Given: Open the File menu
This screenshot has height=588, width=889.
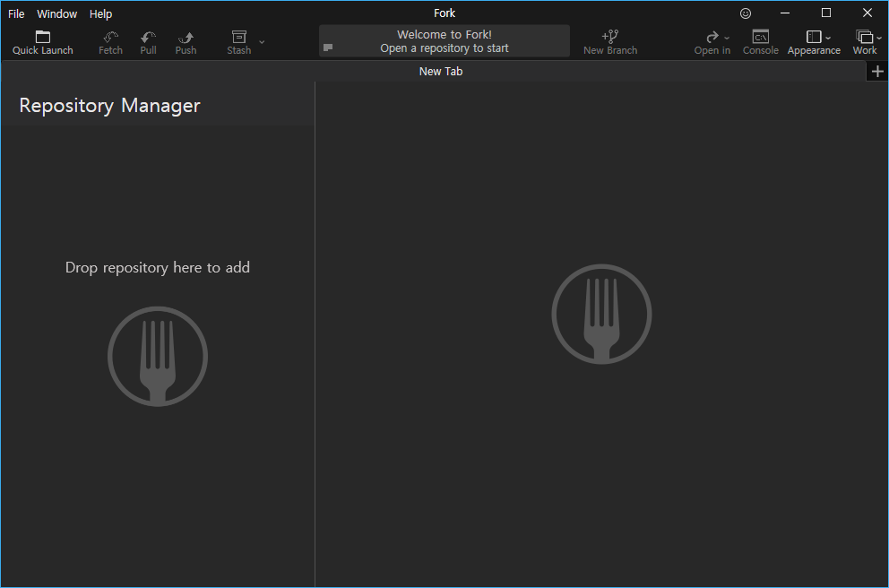Looking at the screenshot, I should click(x=16, y=13).
